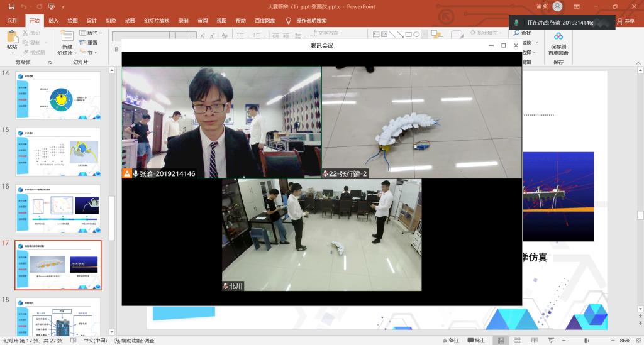Click the Share (共享) icon

click(626, 21)
